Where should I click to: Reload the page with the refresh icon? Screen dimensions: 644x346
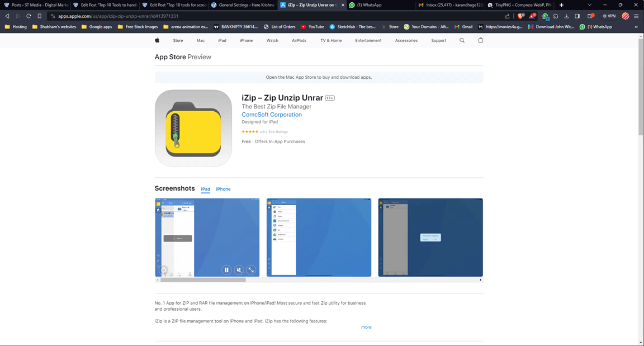[x=29, y=16]
